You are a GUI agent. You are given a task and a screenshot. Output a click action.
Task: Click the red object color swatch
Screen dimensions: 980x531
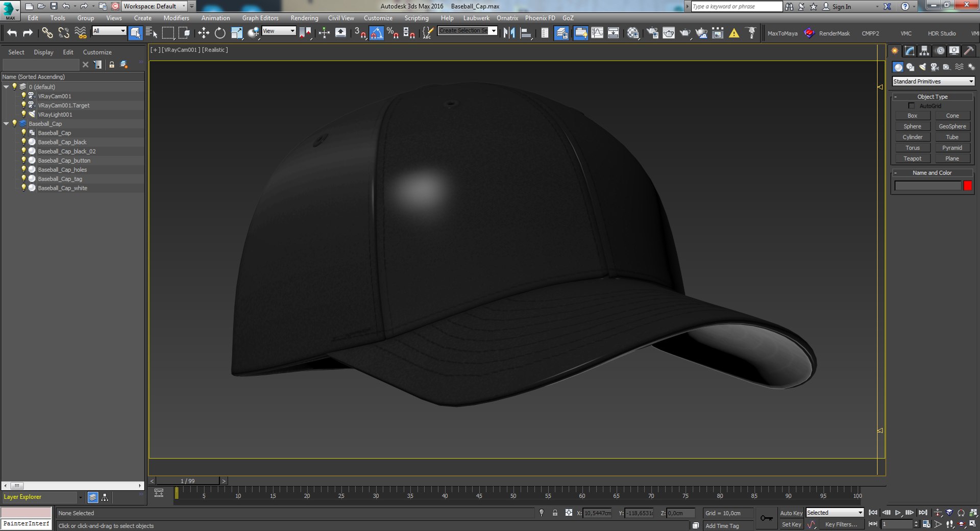pyautogui.click(x=968, y=186)
